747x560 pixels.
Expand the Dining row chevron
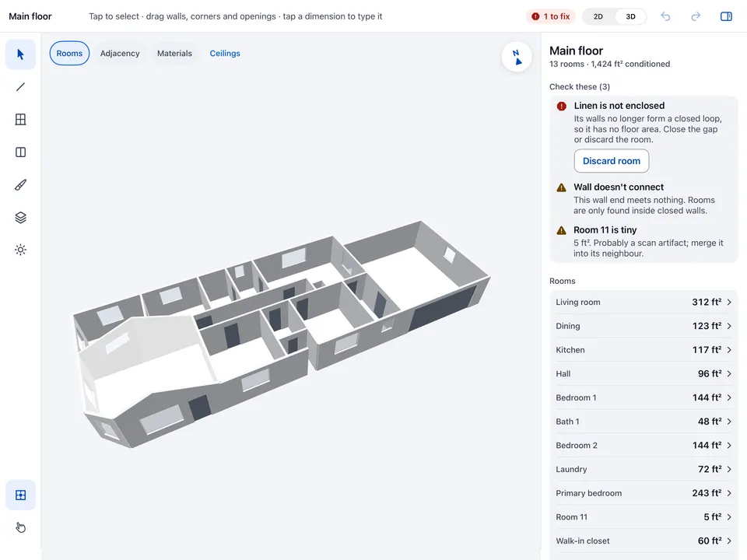point(729,326)
